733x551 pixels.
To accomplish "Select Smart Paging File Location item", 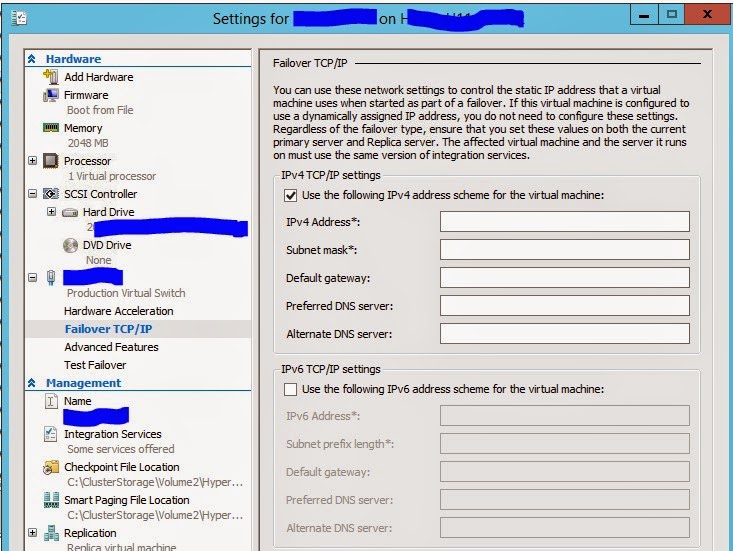I will point(127,500).
